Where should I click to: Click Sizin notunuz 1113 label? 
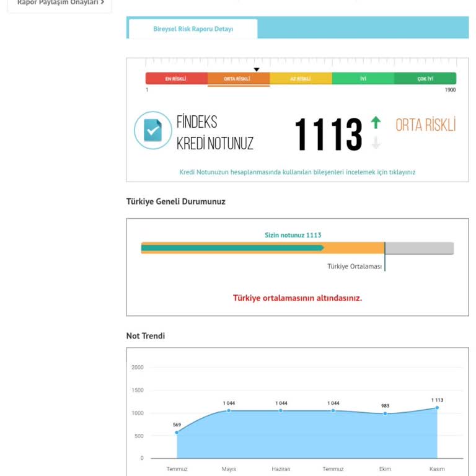(293, 235)
